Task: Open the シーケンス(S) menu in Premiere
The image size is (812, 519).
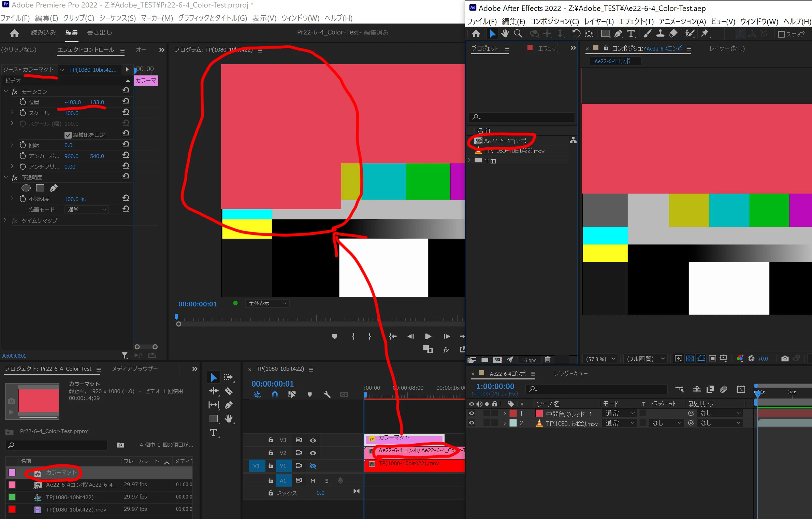Action: [x=117, y=18]
